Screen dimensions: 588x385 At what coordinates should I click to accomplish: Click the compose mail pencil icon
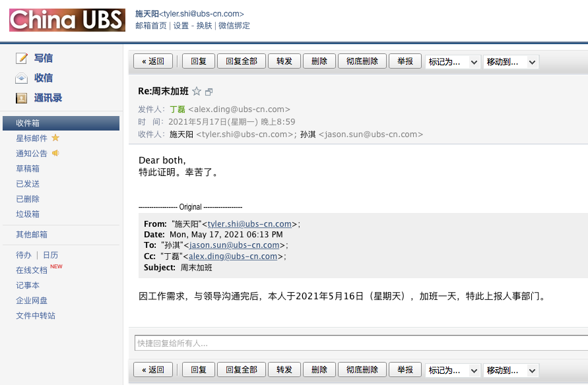22,58
